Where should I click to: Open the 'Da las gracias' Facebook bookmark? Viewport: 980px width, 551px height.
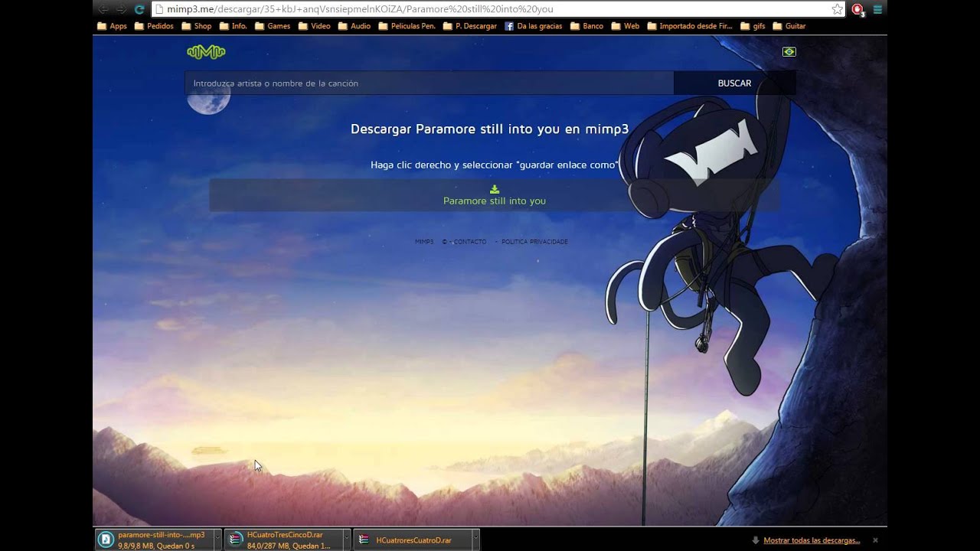(x=533, y=26)
